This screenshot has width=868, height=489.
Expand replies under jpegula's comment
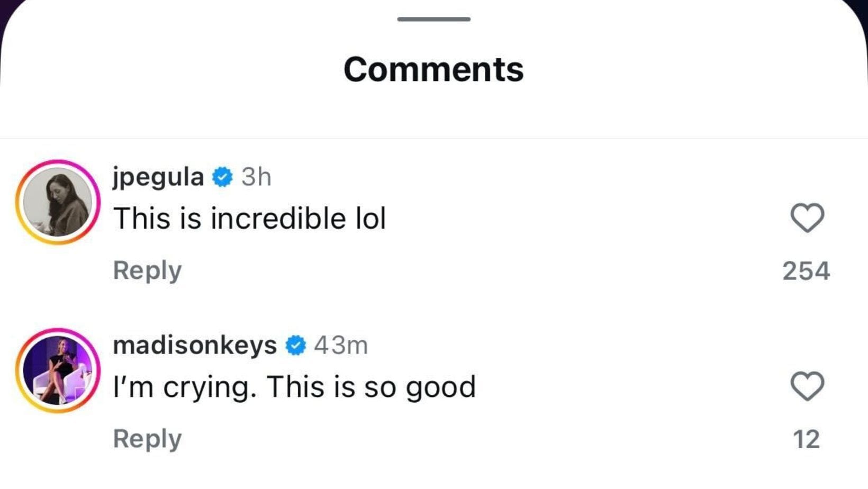pos(147,270)
